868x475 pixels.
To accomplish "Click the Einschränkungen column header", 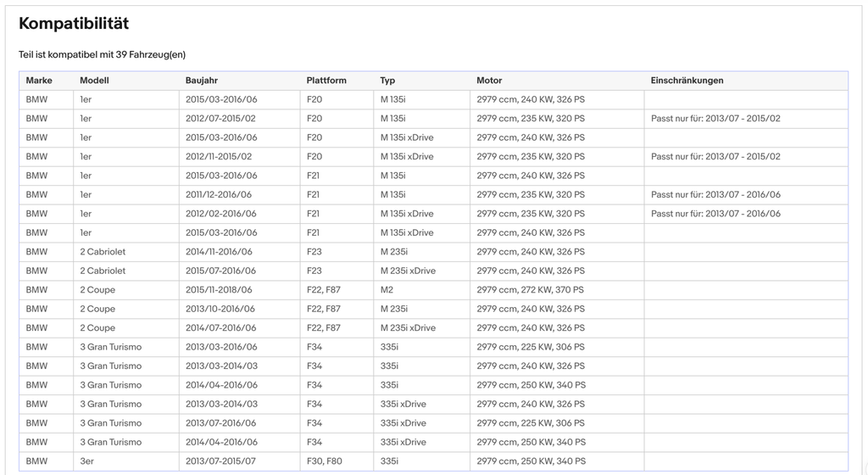I will [687, 81].
